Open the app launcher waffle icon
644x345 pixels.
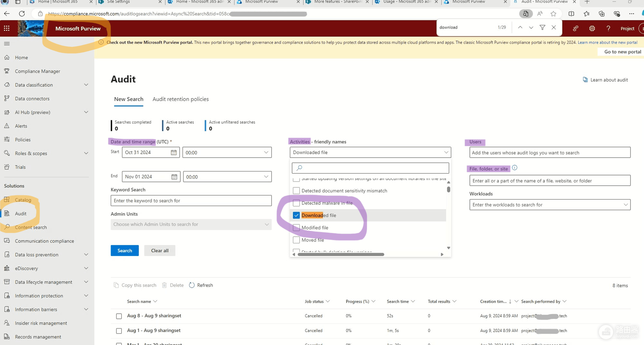point(7,28)
